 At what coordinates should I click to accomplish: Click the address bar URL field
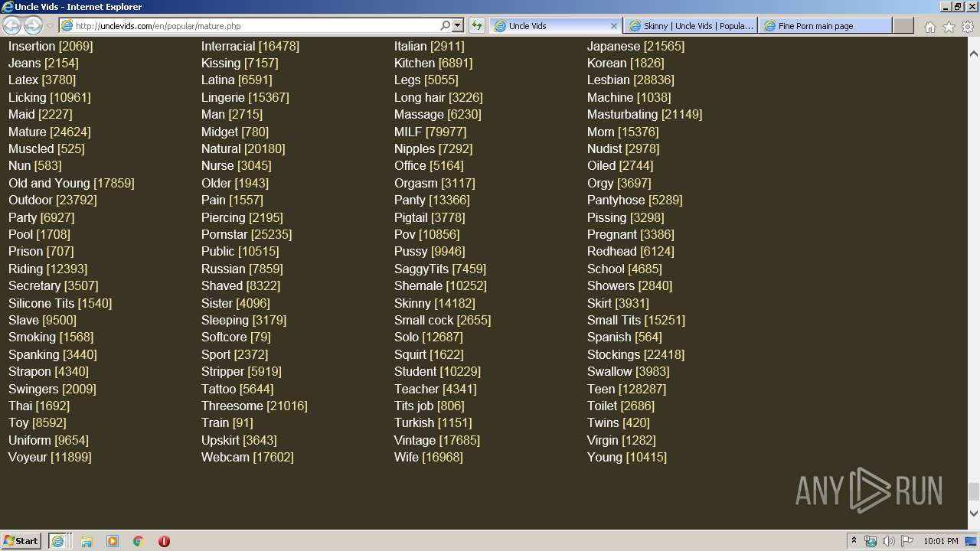click(256, 26)
